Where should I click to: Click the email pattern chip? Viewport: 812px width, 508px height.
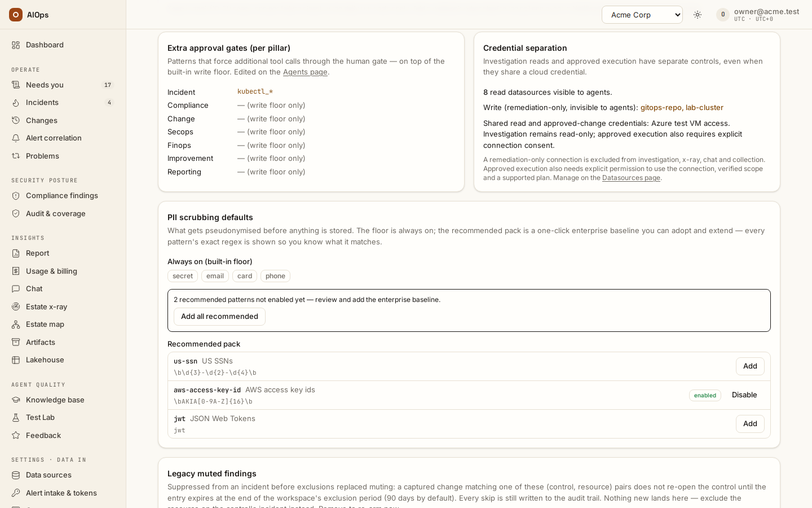[x=215, y=276]
